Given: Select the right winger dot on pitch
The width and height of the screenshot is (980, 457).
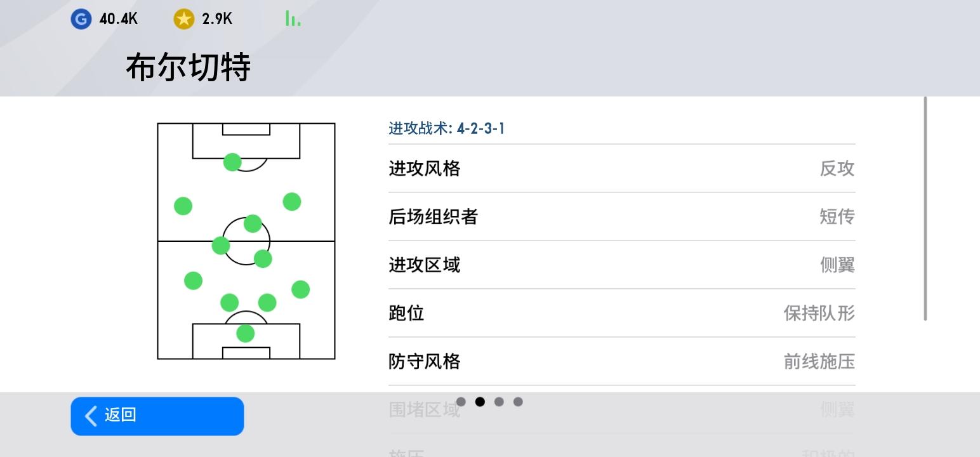Looking at the screenshot, I should point(291,202).
